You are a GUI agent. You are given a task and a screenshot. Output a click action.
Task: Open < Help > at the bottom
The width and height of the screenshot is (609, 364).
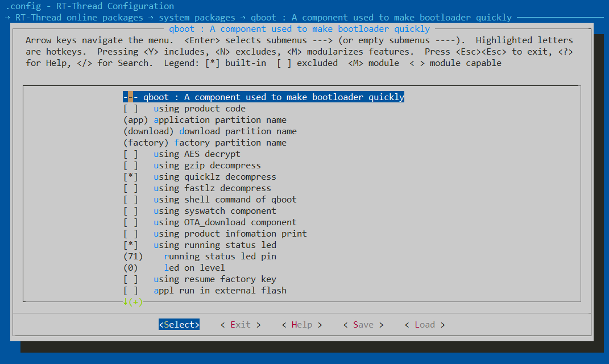[x=302, y=324]
